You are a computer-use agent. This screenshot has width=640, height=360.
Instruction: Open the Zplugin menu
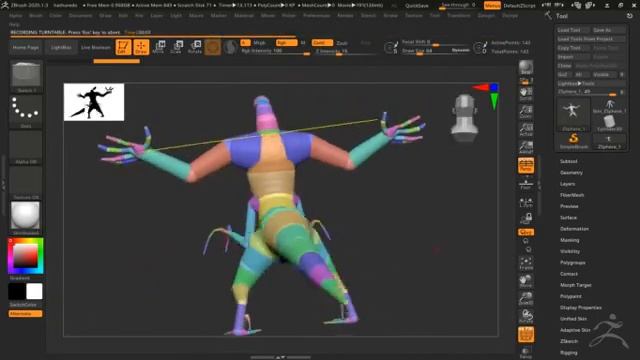tap(486, 16)
